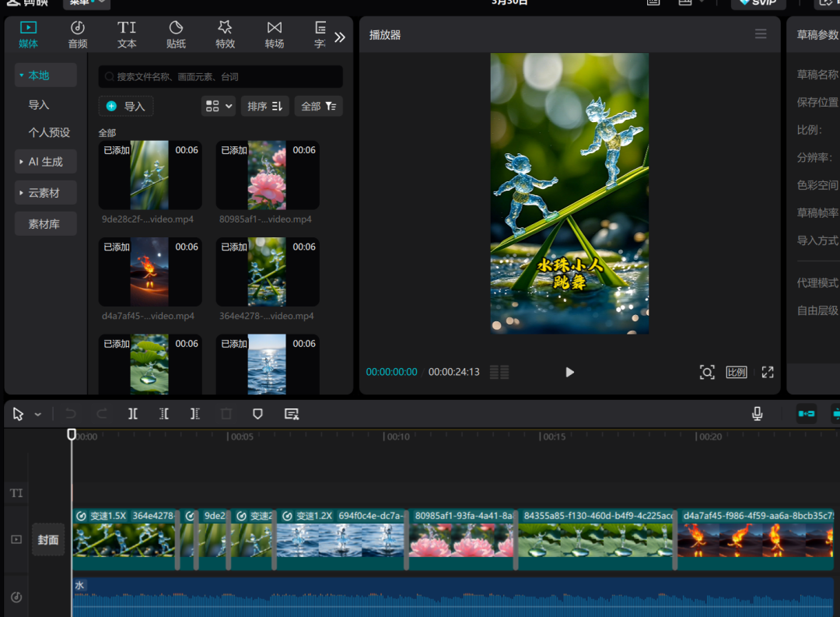Toggle the audio track icon
Screen dimensions: 840x617
point(16,598)
